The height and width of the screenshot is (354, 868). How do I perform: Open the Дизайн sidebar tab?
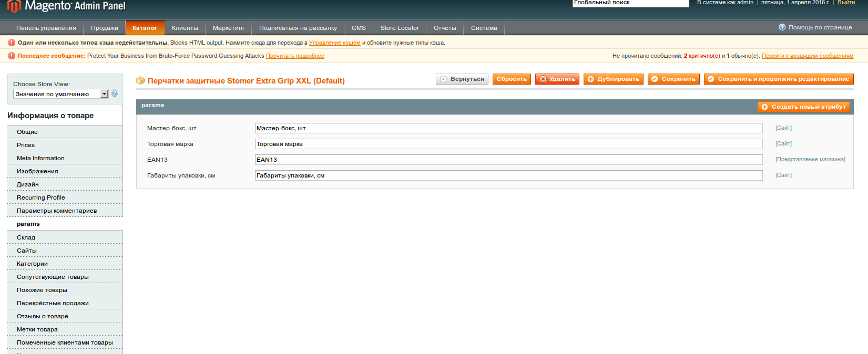pos(65,184)
